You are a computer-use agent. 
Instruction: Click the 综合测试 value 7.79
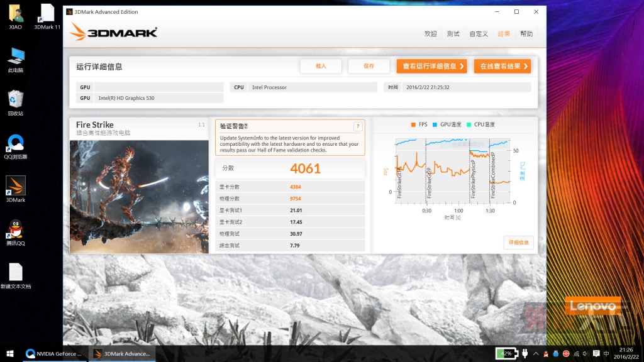294,246
